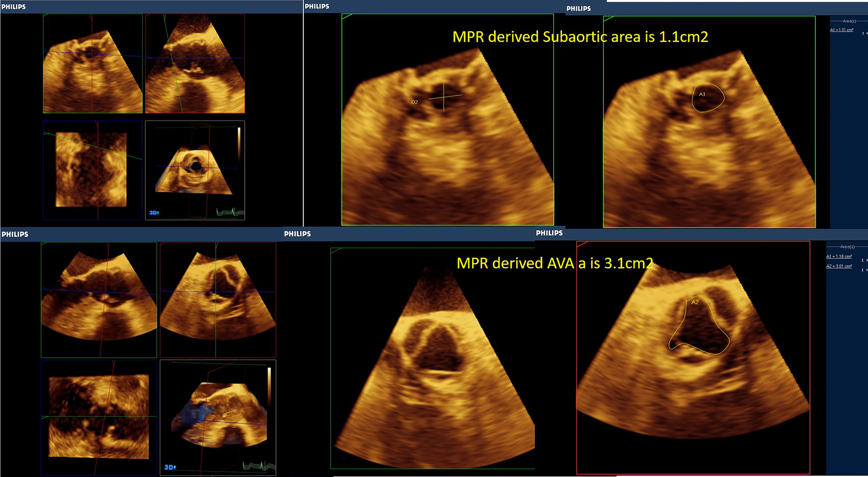Click the A2 = 3.01 cm² area measurement link
Screen dimensions: 868x477
[839, 266]
